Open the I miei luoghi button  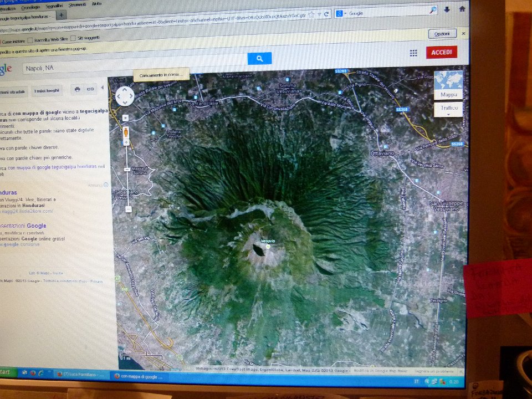click(47, 90)
